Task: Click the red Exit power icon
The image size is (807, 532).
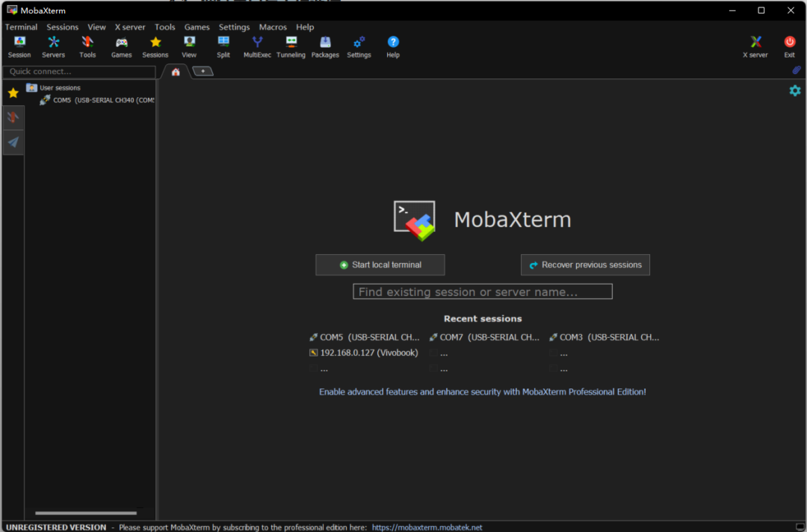Action: click(x=789, y=47)
